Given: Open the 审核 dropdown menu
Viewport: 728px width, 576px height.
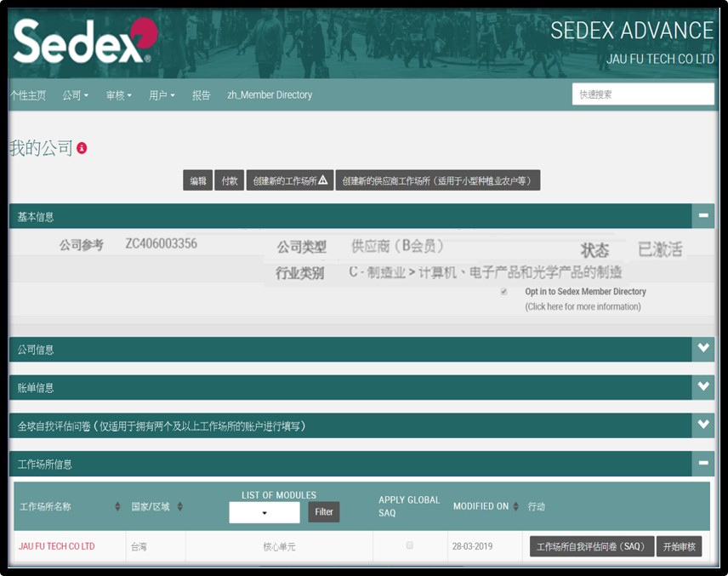Looking at the screenshot, I should [119, 95].
